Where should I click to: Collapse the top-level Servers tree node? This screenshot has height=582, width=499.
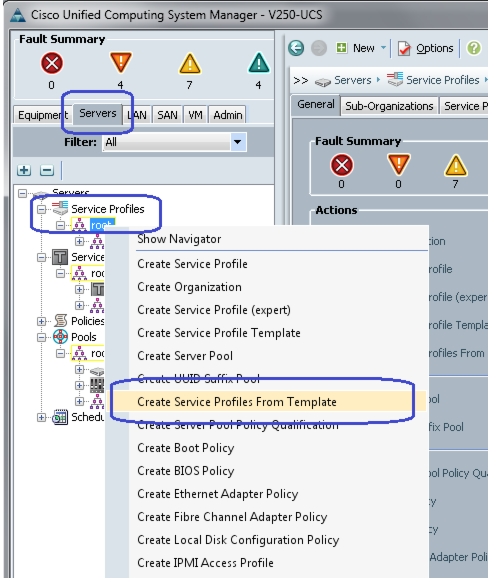coord(23,193)
